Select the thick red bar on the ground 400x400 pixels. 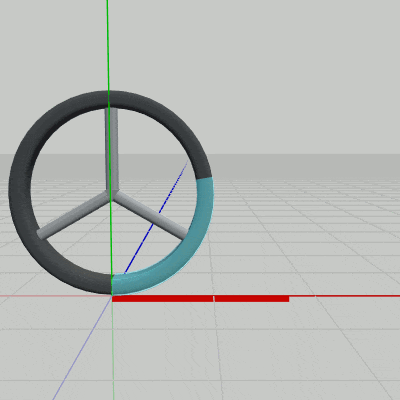click(200, 298)
